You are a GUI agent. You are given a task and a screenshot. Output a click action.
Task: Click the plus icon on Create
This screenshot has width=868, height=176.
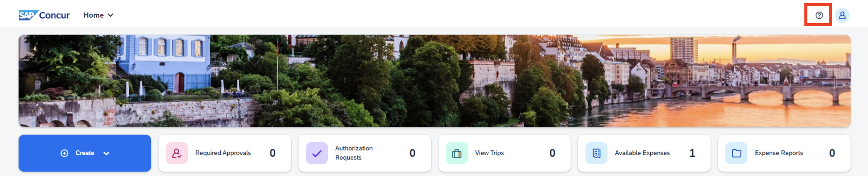point(64,153)
